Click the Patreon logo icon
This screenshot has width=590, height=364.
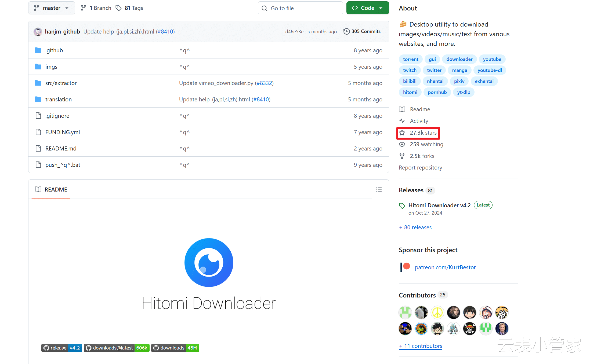point(405,267)
